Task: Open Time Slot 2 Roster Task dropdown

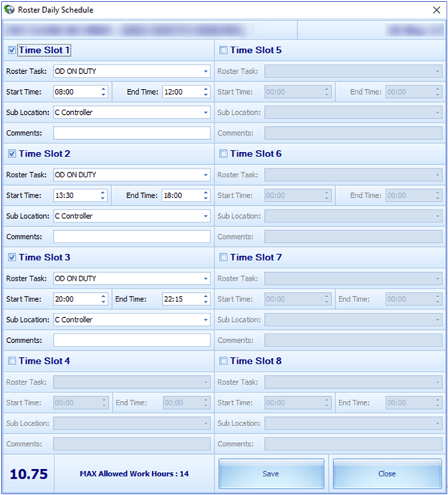Action: pos(205,175)
